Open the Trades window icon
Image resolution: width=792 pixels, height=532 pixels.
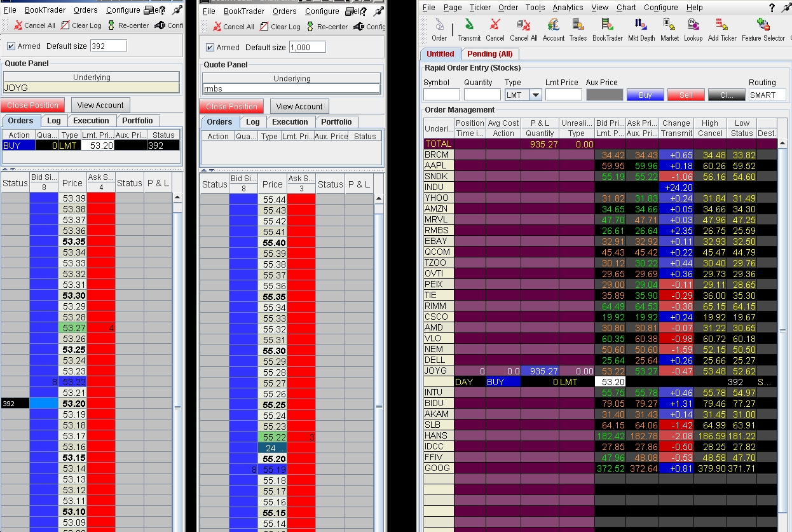pos(578,29)
